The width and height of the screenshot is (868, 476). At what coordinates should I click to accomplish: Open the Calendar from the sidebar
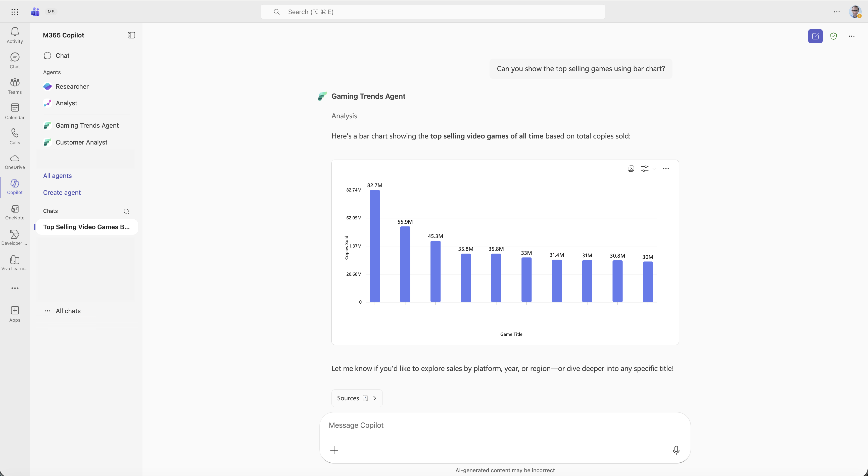pyautogui.click(x=15, y=111)
